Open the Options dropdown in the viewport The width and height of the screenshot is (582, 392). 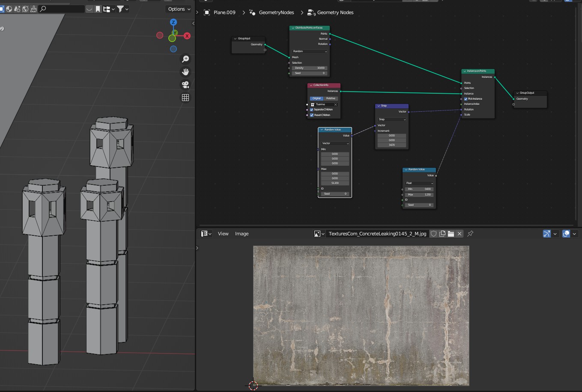pos(179,9)
